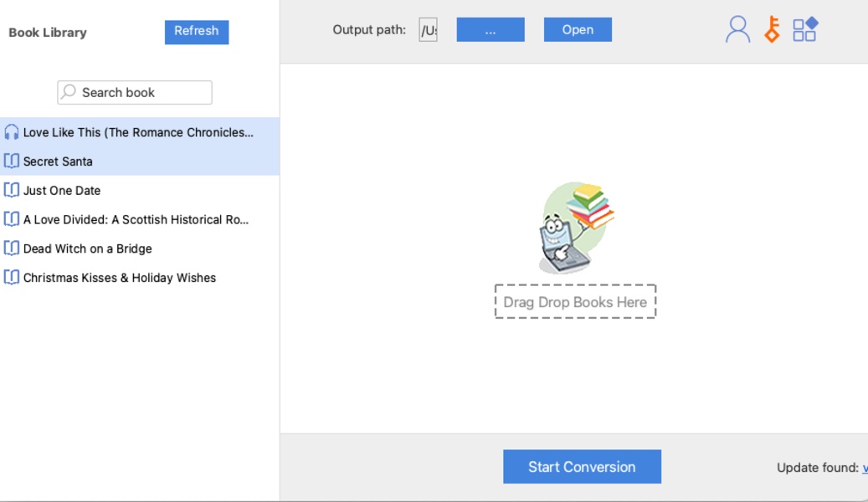Open the orange license key icon
This screenshot has height=502, width=868.
[773, 29]
